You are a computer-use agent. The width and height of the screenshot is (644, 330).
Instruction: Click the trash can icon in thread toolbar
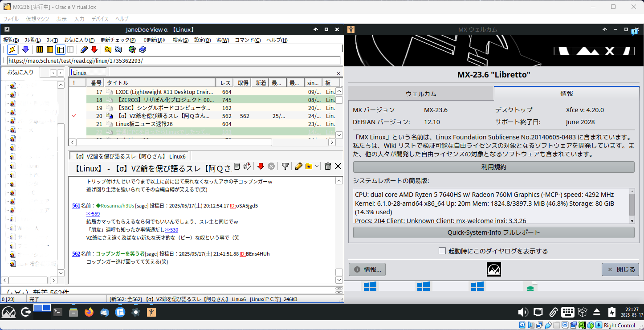coord(327,166)
